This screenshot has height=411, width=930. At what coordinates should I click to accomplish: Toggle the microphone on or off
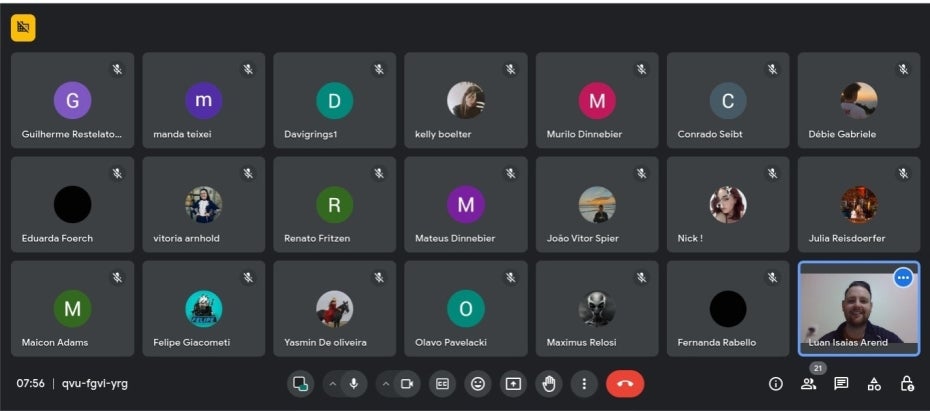[x=353, y=383]
